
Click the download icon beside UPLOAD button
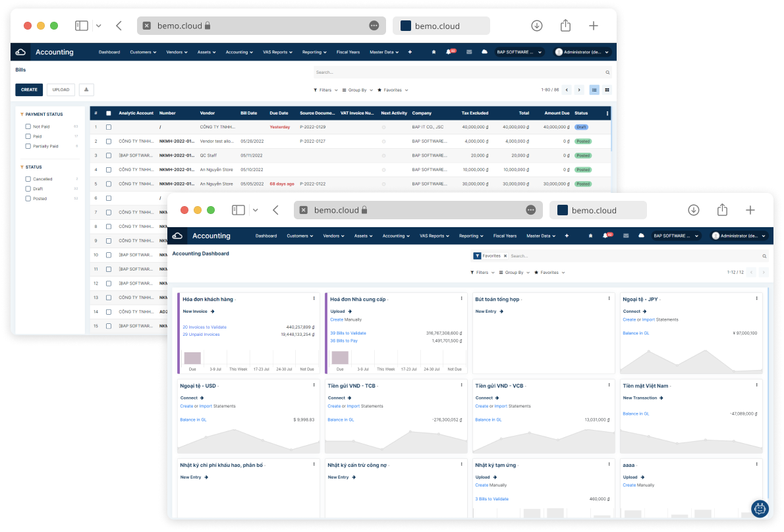(x=86, y=90)
